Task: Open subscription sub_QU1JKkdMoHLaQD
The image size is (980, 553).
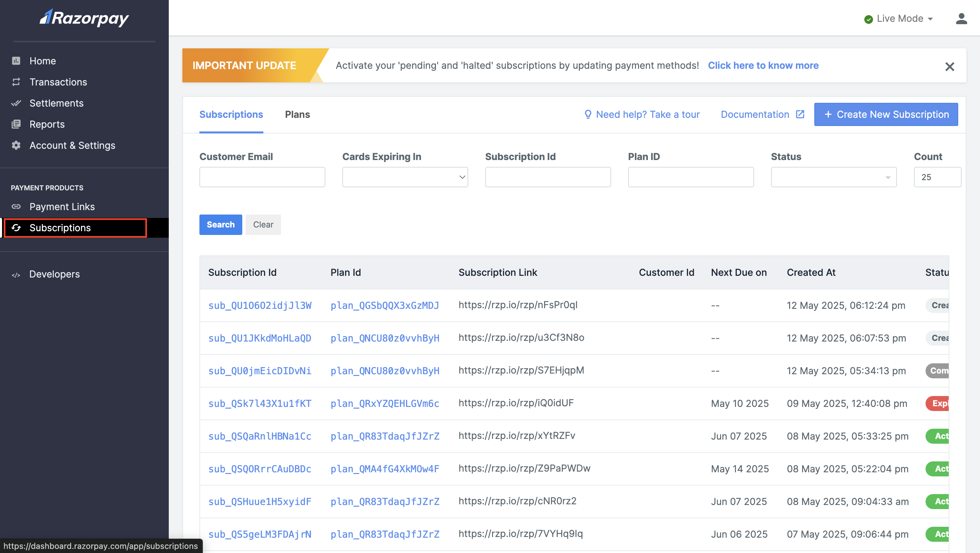Action: [x=260, y=338]
